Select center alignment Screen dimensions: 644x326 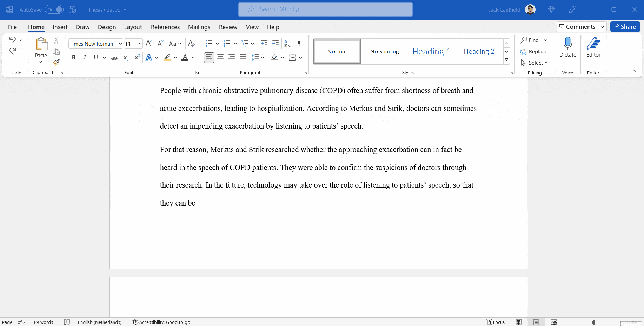point(220,57)
